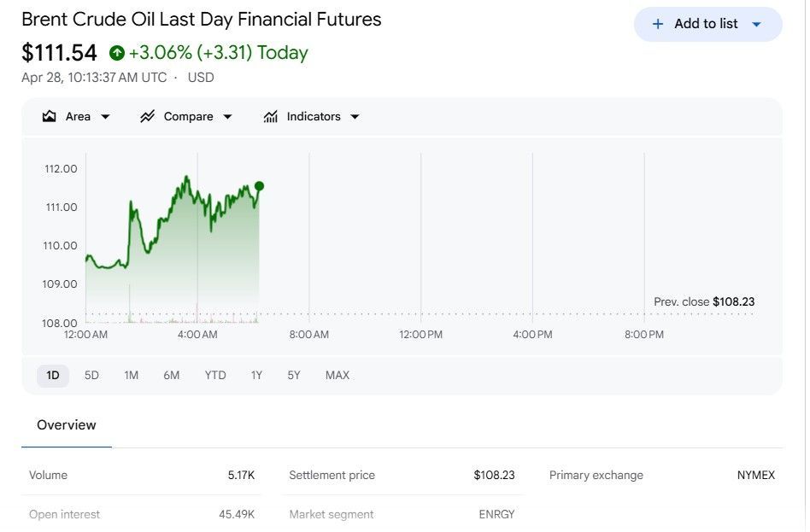The height and width of the screenshot is (532, 810).
Task: Select the 1M time range
Action: 132,375
